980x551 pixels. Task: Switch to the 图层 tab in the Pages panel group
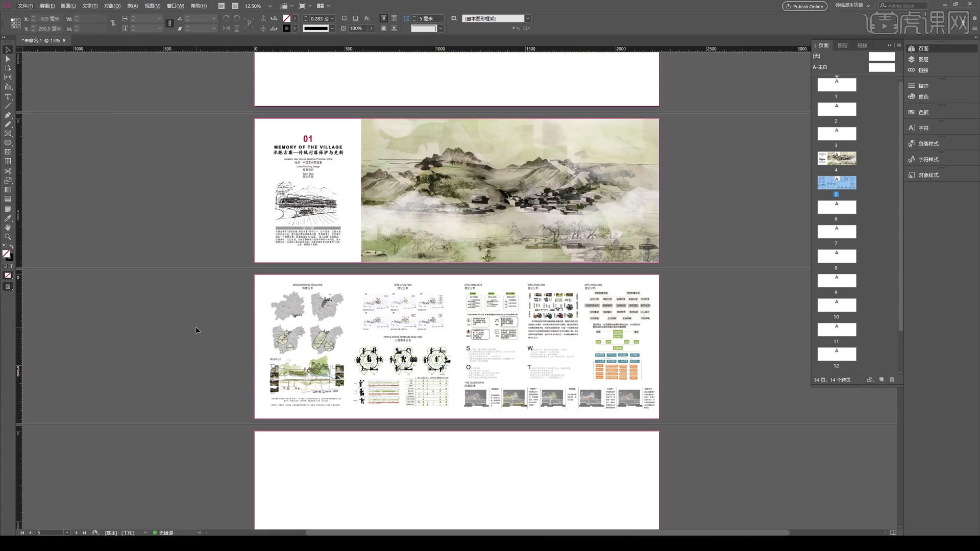pyautogui.click(x=843, y=45)
